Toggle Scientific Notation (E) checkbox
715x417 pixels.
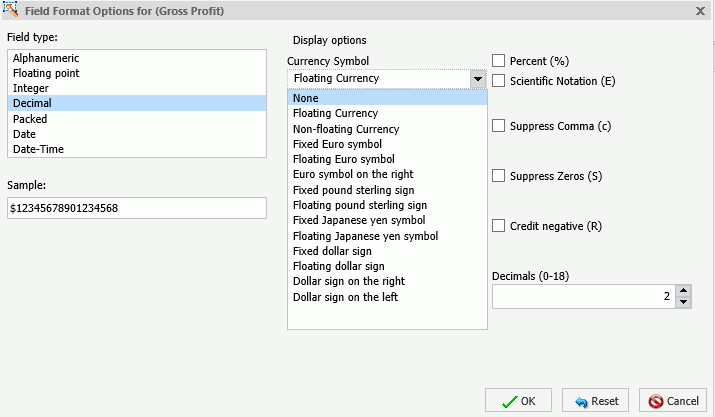[x=498, y=81]
